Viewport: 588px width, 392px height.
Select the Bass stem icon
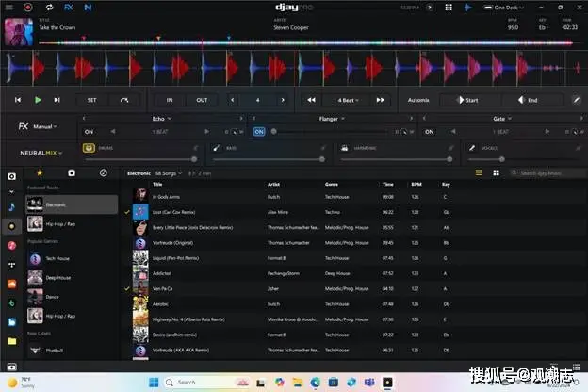pos(217,148)
